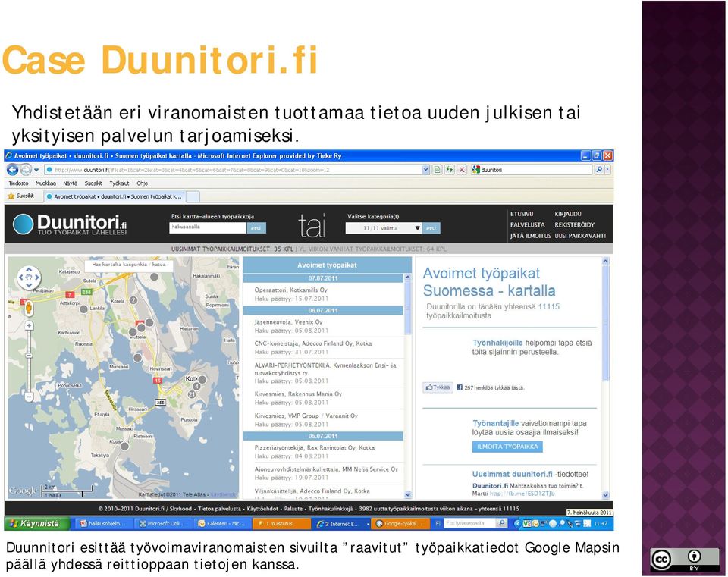Click the REKISTERÖIDY link
The width and height of the screenshot is (728, 577).
point(574,224)
